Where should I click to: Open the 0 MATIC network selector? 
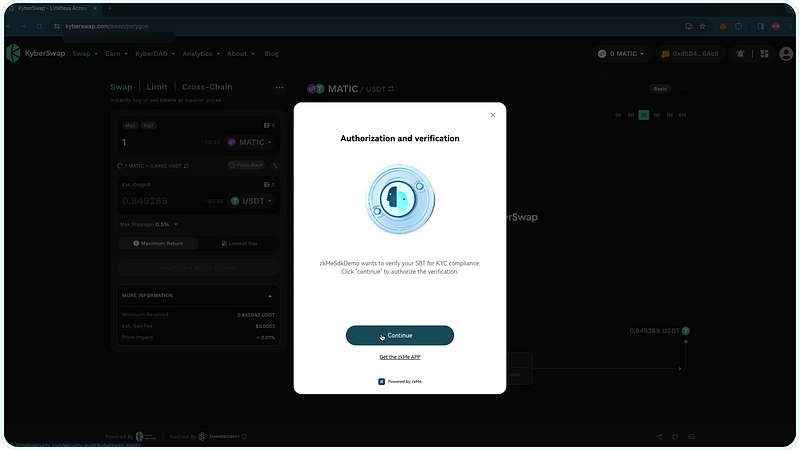621,54
